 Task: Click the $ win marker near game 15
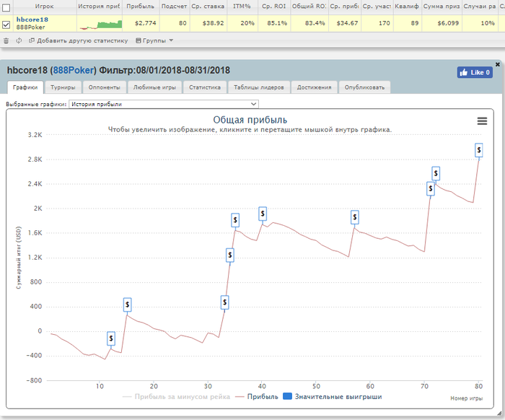[x=127, y=305]
